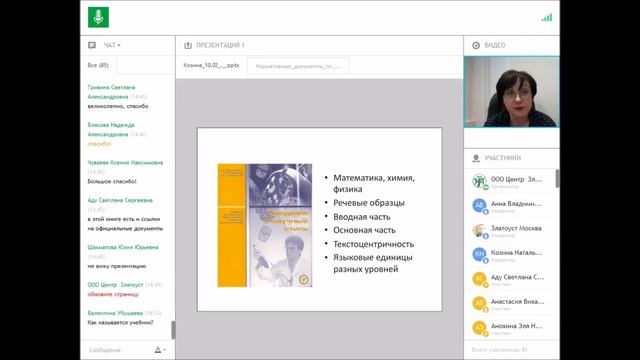Click slide bullet Основная часть

[364, 230]
